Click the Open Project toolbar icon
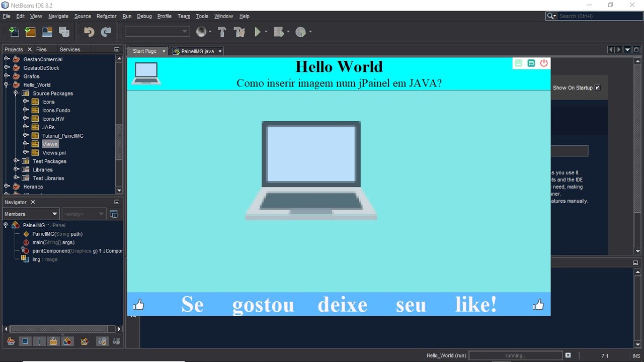644x362 pixels. pyautogui.click(x=47, y=32)
